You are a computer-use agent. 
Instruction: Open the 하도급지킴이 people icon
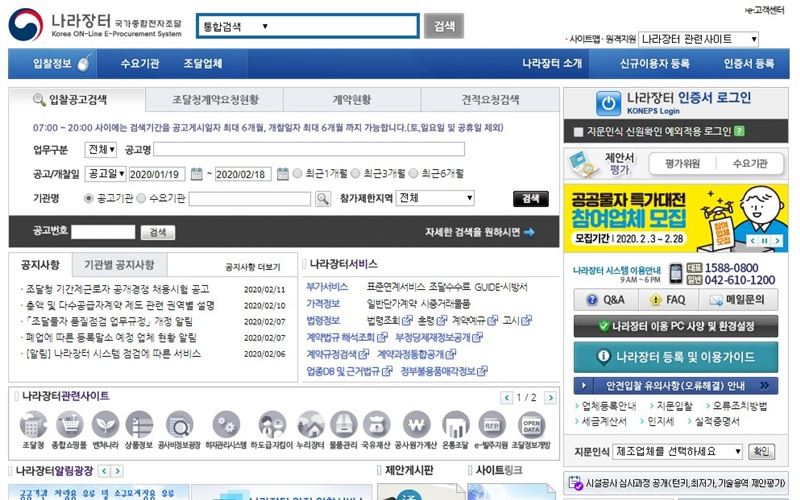[272, 424]
